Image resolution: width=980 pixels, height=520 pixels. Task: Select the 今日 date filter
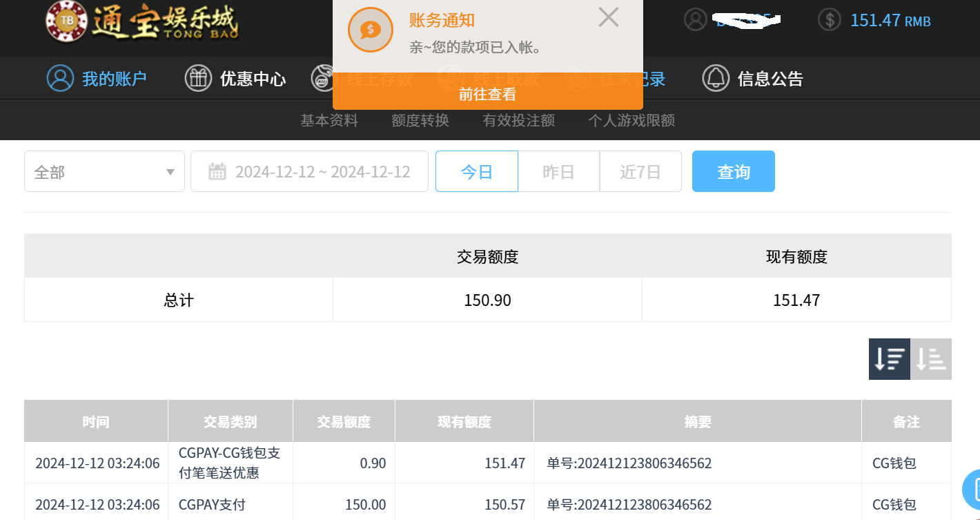coord(476,171)
